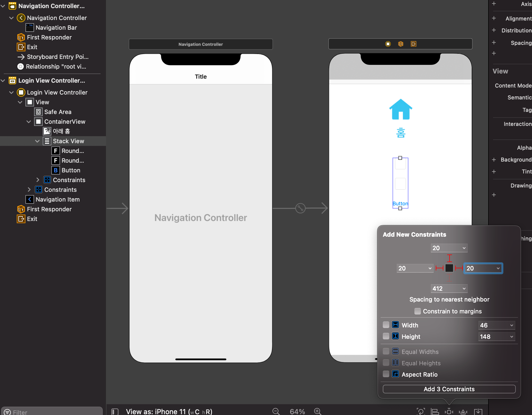Expand the Constraints node under View
Screen dimensions: 532x415
(29, 190)
